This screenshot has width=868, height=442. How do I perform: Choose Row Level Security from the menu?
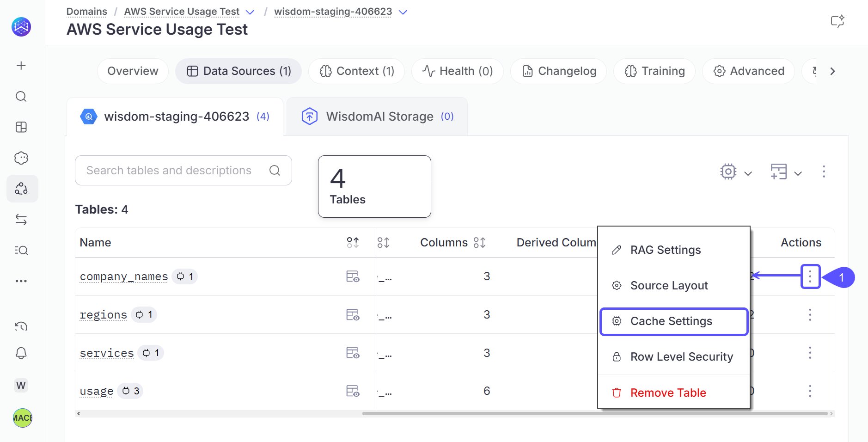click(673, 357)
